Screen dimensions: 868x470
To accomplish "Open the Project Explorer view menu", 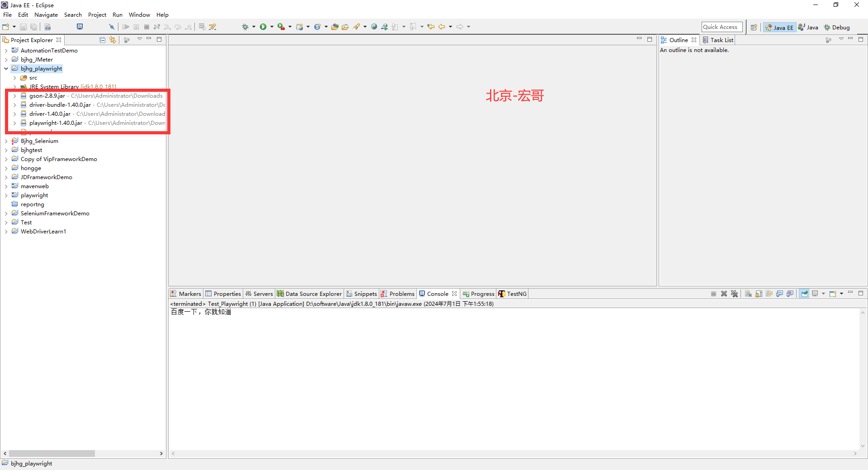I will [x=140, y=39].
